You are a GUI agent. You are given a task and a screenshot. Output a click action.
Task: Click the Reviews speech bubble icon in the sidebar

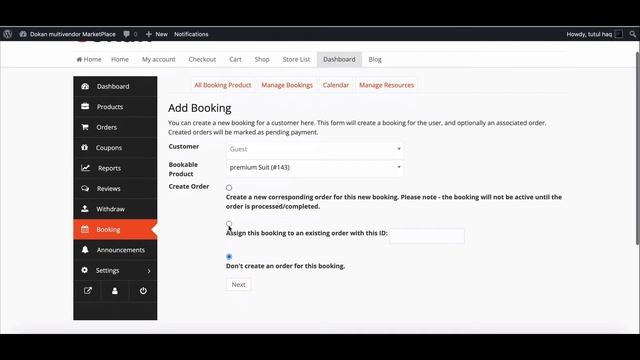[85, 188]
